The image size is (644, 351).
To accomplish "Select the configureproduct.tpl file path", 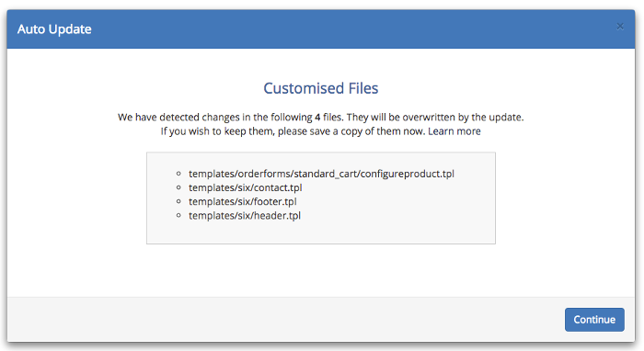I will click(x=321, y=174).
